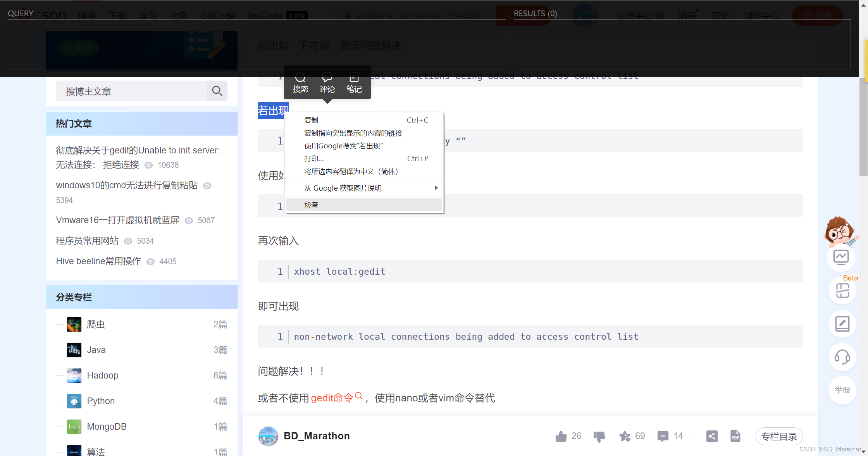Open the BD_Marathon author name link

tap(317, 436)
